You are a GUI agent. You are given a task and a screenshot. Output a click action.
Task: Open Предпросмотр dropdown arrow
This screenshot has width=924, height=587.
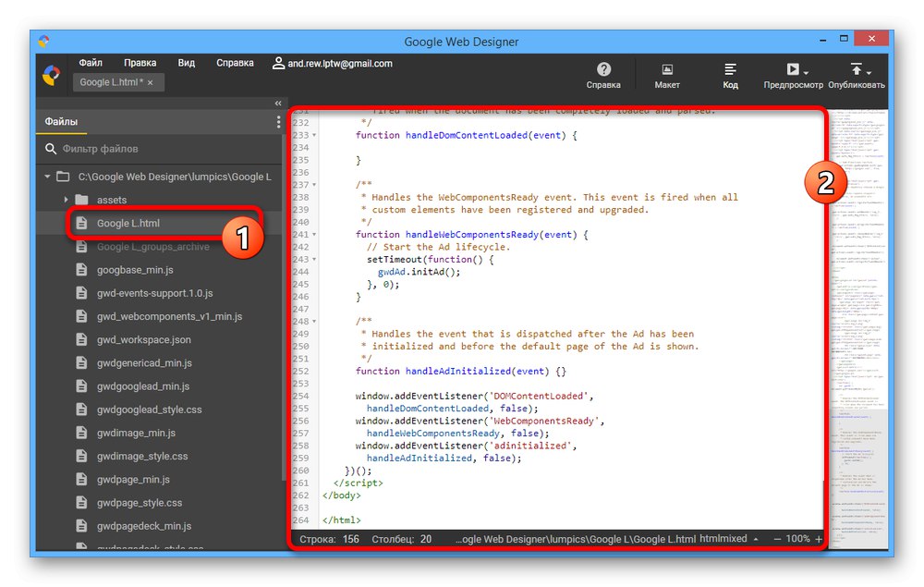pos(806,73)
